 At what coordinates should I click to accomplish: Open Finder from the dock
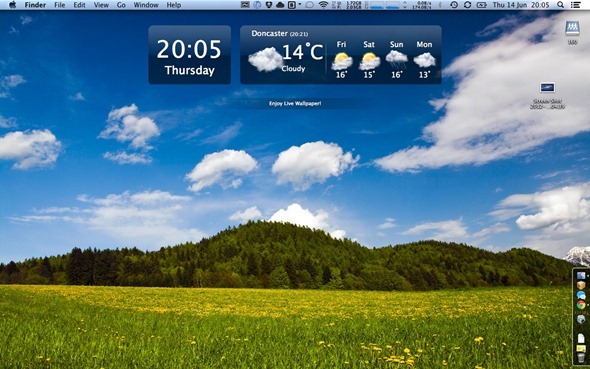pos(581,276)
